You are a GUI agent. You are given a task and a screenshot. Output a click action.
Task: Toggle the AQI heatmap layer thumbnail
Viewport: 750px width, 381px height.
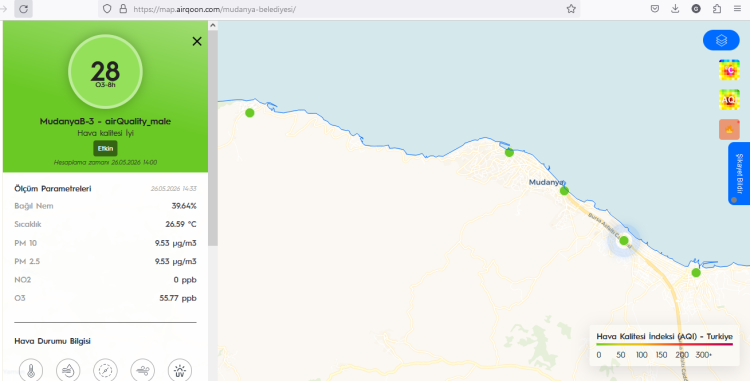coord(729,100)
